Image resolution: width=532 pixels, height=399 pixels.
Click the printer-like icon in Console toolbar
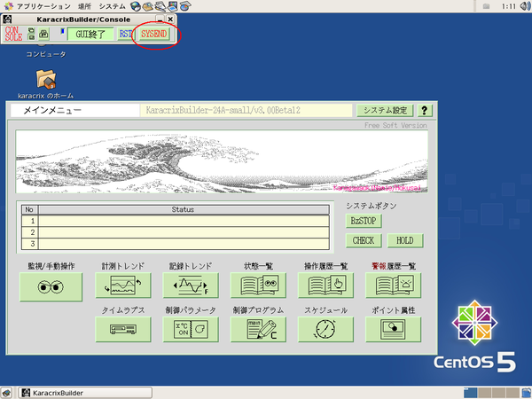pyautogui.click(x=43, y=34)
